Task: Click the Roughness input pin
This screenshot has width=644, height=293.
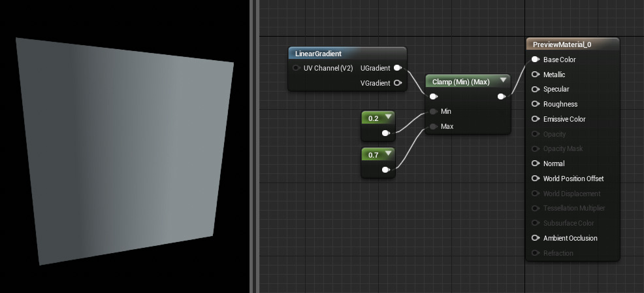Action: point(535,104)
